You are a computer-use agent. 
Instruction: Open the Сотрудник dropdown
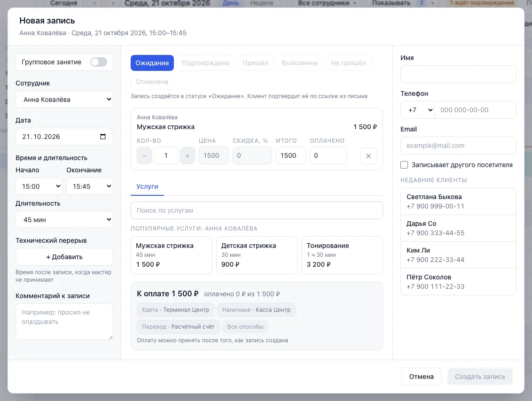point(64,100)
